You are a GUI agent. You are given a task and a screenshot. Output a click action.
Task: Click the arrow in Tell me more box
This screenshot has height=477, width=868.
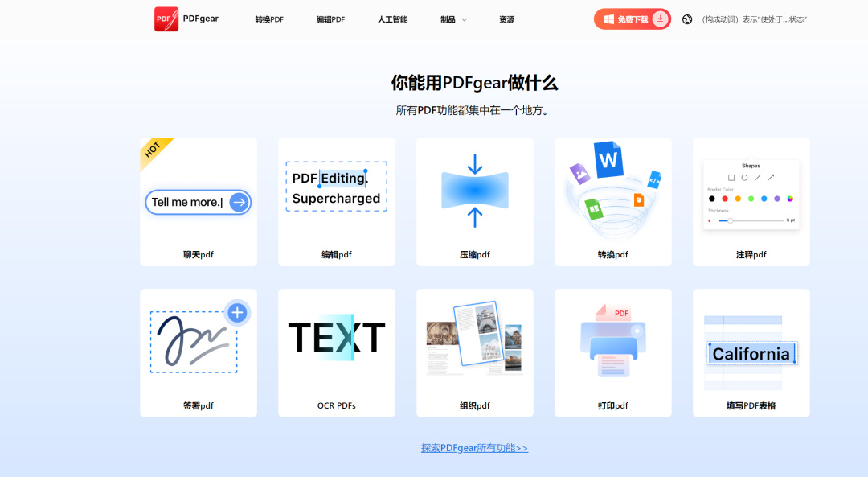(240, 202)
